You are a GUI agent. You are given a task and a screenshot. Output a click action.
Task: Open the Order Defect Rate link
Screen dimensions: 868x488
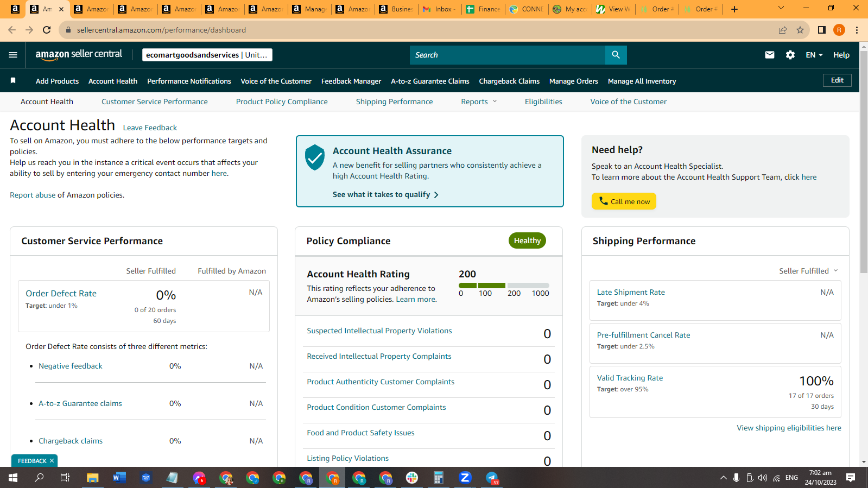click(61, 293)
